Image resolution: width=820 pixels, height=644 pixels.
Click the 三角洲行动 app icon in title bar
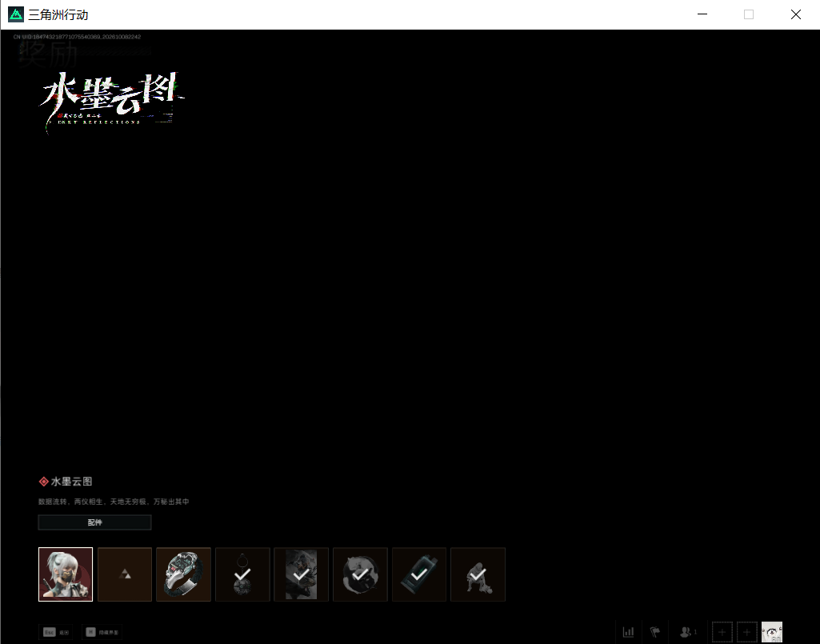click(16, 14)
